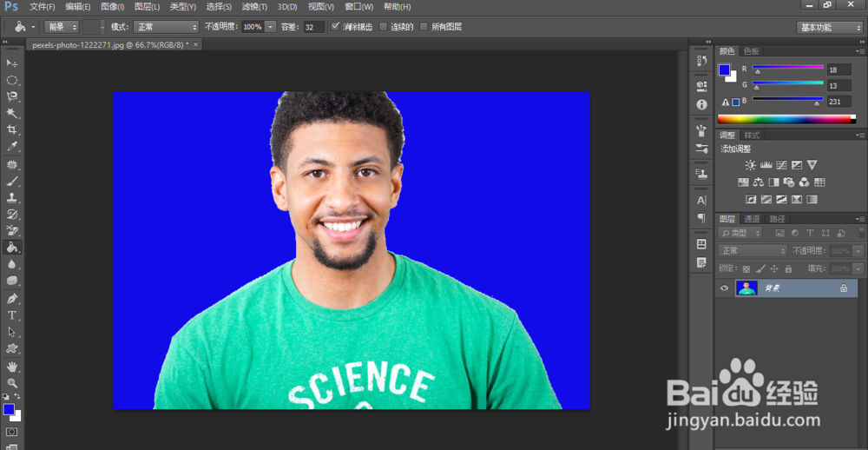Open the 图像(I) menu
The width and height of the screenshot is (868, 450).
(x=113, y=7)
